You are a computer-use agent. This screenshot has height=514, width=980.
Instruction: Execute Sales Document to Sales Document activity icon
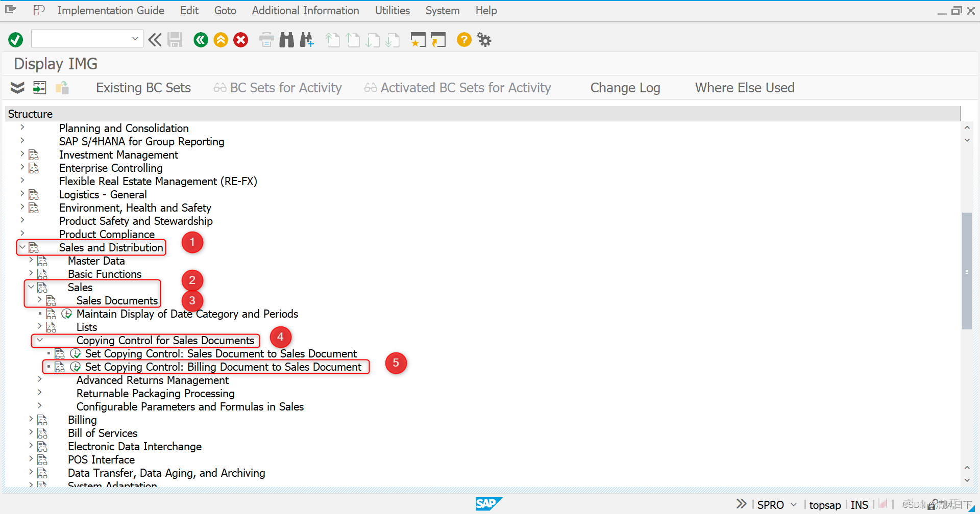pyautogui.click(x=75, y=353)
